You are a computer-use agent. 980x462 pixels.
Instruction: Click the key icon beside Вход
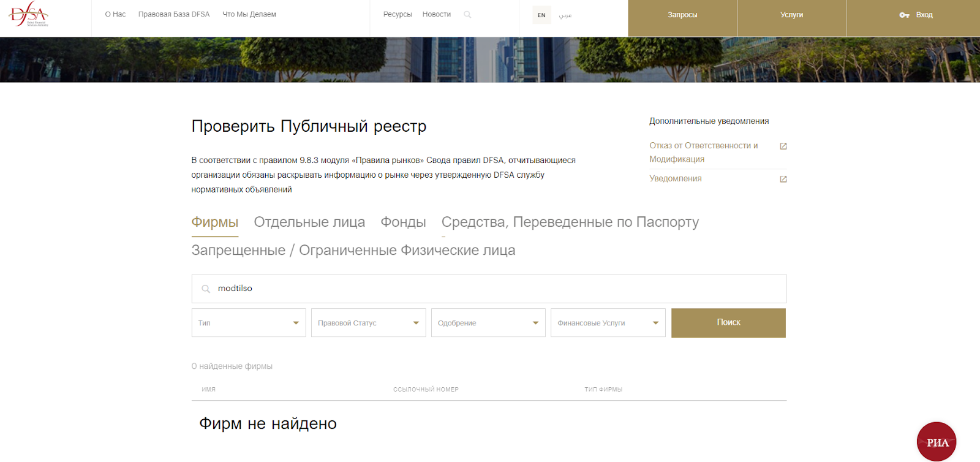pyautogui.click(x=904, y=15)
